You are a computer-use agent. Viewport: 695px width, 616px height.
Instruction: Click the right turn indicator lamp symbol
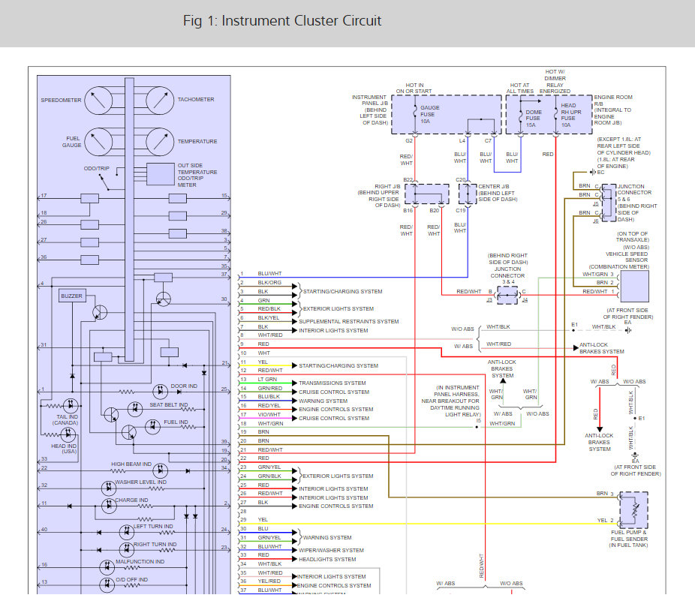click(x=127, y=549)
